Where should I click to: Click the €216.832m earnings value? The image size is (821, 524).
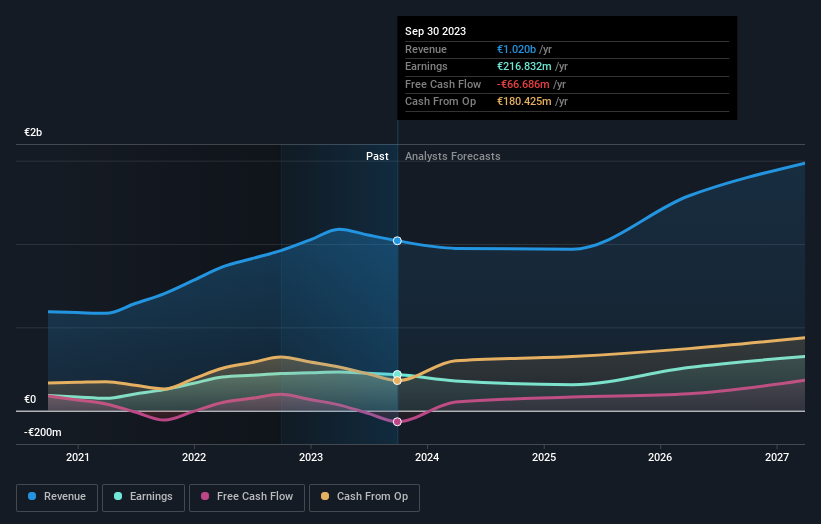point(524,66)
